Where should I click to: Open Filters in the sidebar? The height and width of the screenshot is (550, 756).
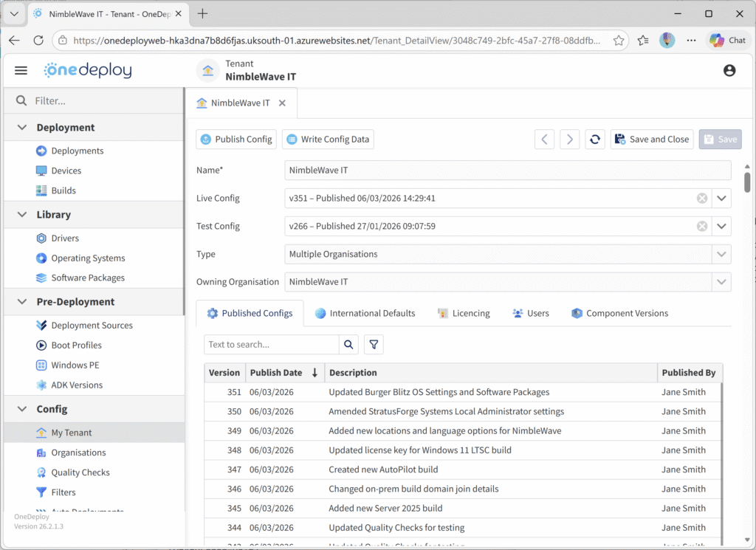click(x=55, y=492)
